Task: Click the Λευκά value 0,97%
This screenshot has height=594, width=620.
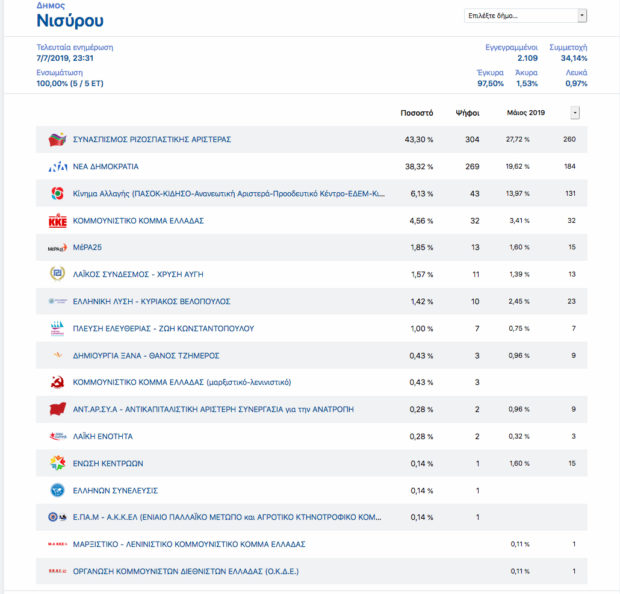Action: [x=576, y=83]
